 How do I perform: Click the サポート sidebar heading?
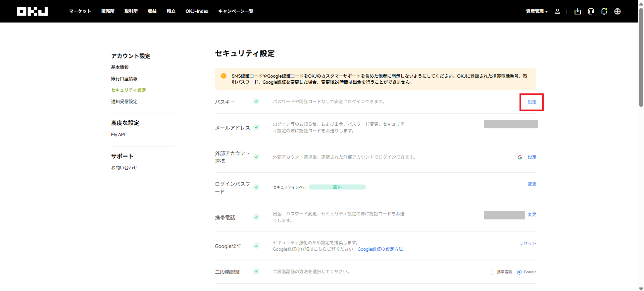[122, 156]
